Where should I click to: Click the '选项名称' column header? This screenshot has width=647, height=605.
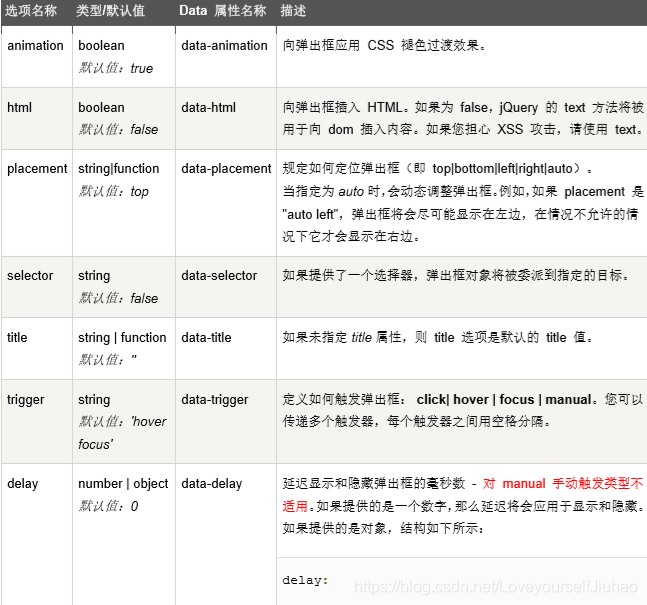(31, 11)
